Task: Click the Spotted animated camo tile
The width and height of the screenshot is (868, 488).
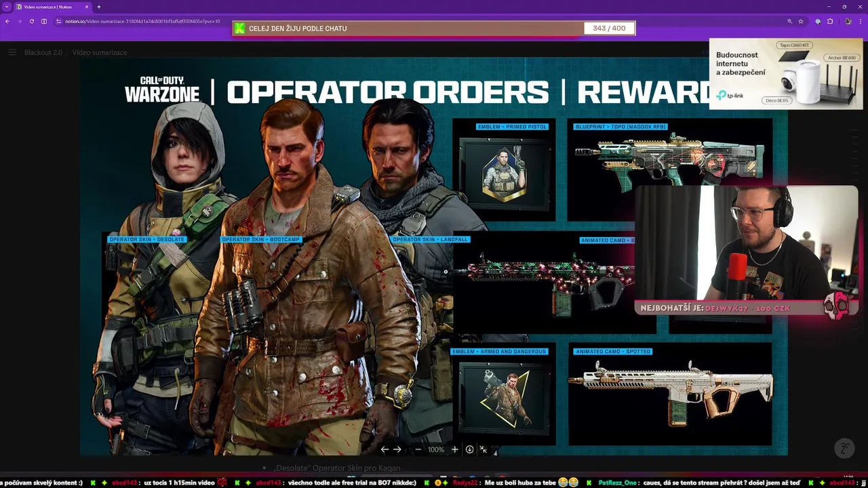Action: tap(670, 394)
